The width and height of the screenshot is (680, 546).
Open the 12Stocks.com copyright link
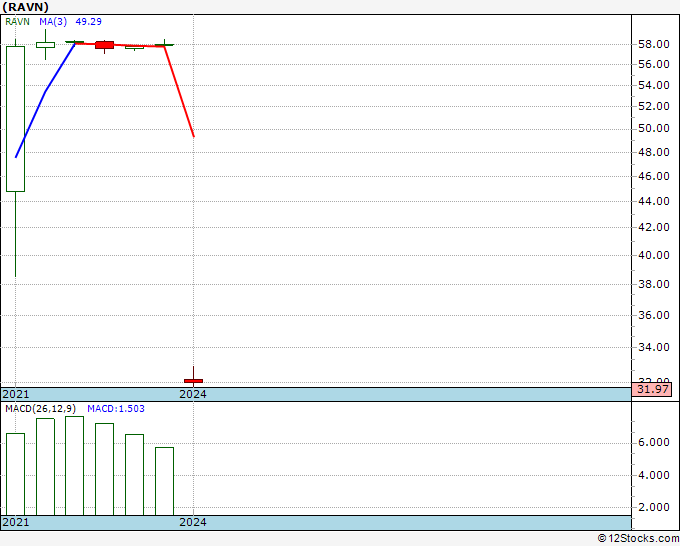click(638, 539)
